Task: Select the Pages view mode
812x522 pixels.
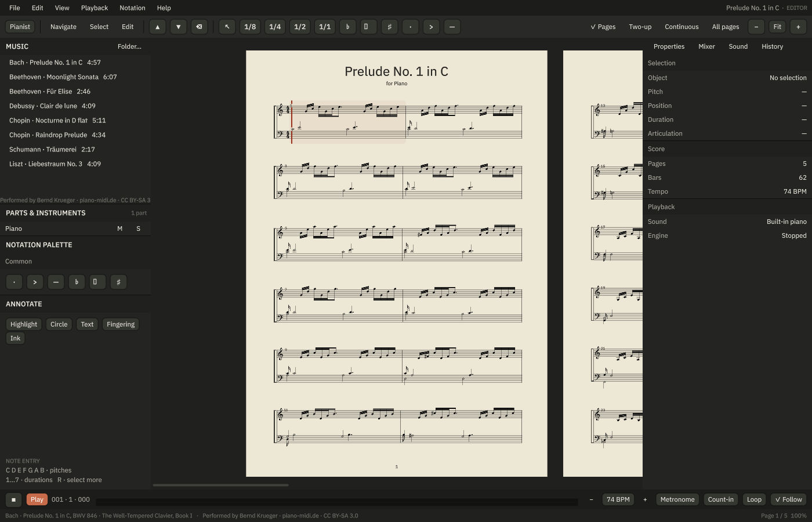Action: click(x=603, y=27)
